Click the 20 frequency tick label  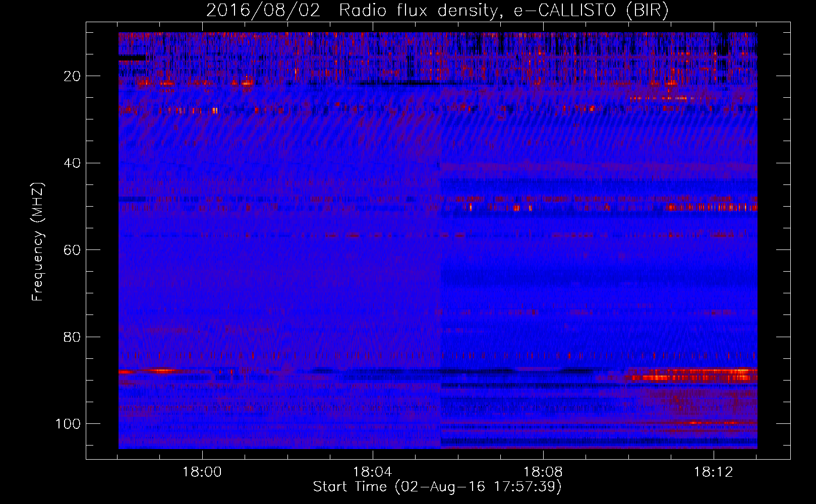coord(73,76)
